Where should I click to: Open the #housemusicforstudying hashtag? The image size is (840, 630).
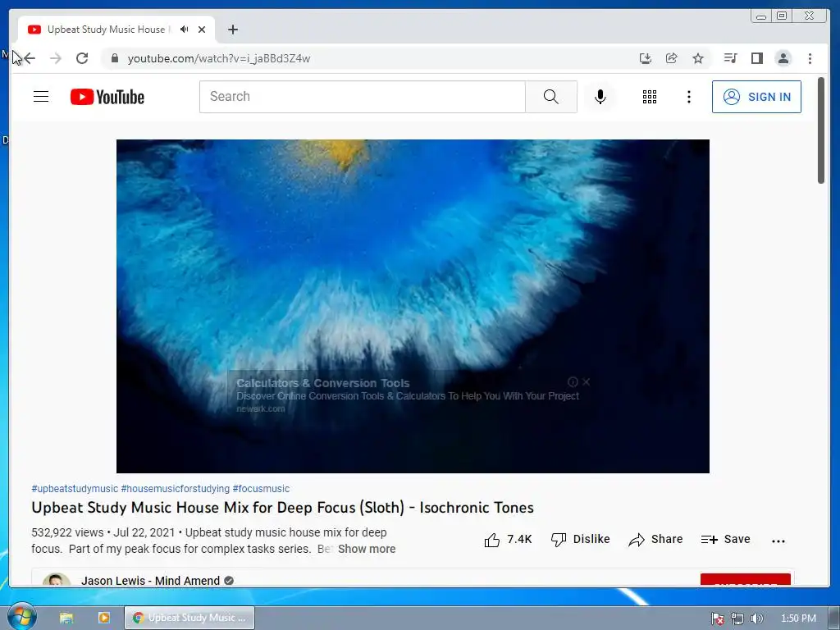[x=176, y=489]
